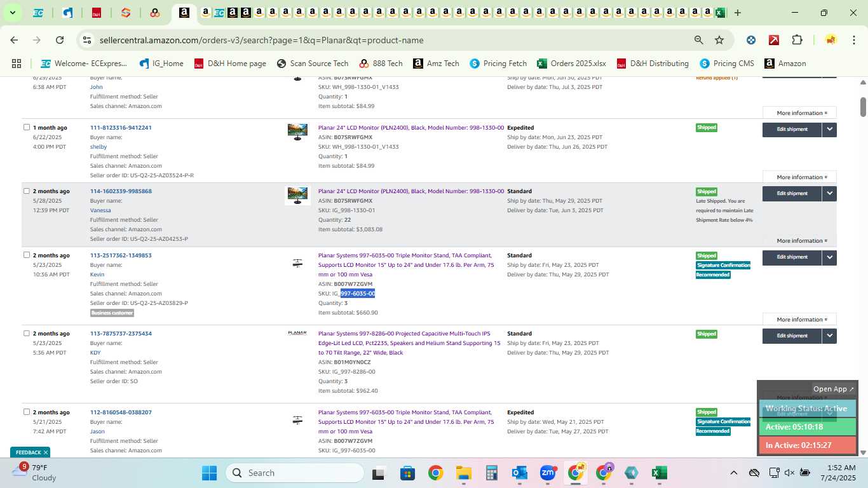This screenshot has height=488, width=868.
Task: Select checkbox for order 114-1602339-9985868
Action: pos(27,191)
